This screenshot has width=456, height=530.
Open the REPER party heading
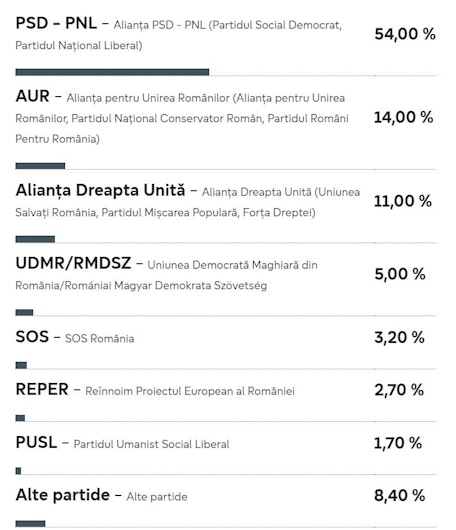[x=42, y=389]
